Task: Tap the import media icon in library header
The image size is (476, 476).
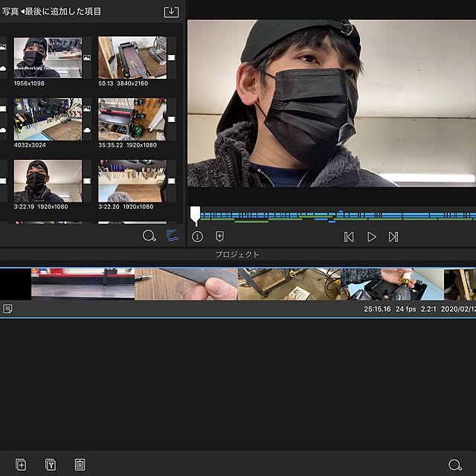Action: 172,11
